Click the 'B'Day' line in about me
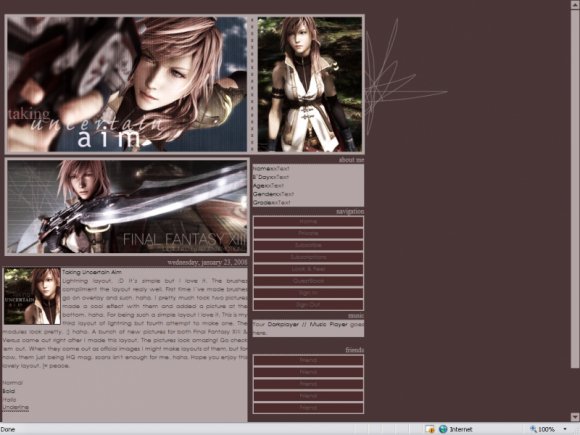This screenshot has width=580, height=435. pyautogui.click(x=271, y=177)
